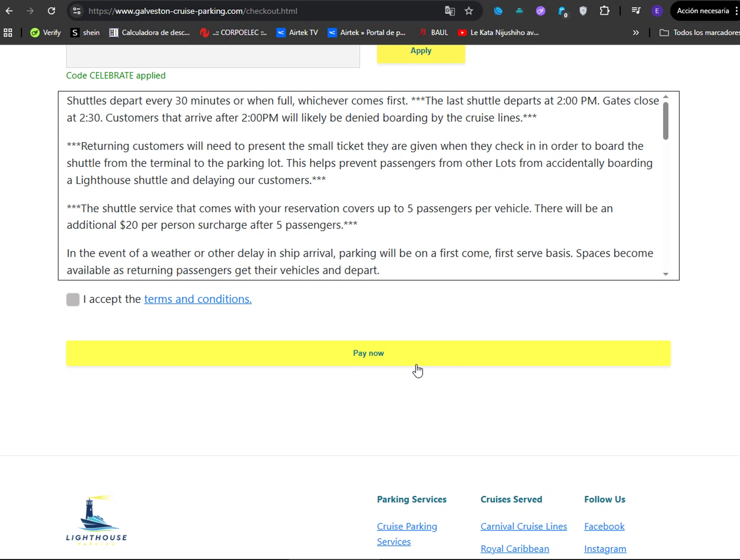Click the terms box scrollbar thumb
Screen dimensions: 740x560
pyautogui.click(x=666, y=121)
